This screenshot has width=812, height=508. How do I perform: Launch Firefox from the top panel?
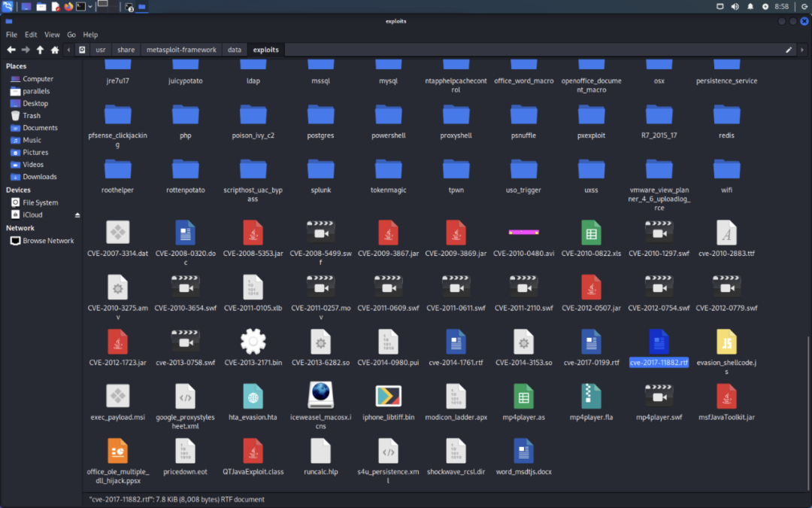[68, 7]
